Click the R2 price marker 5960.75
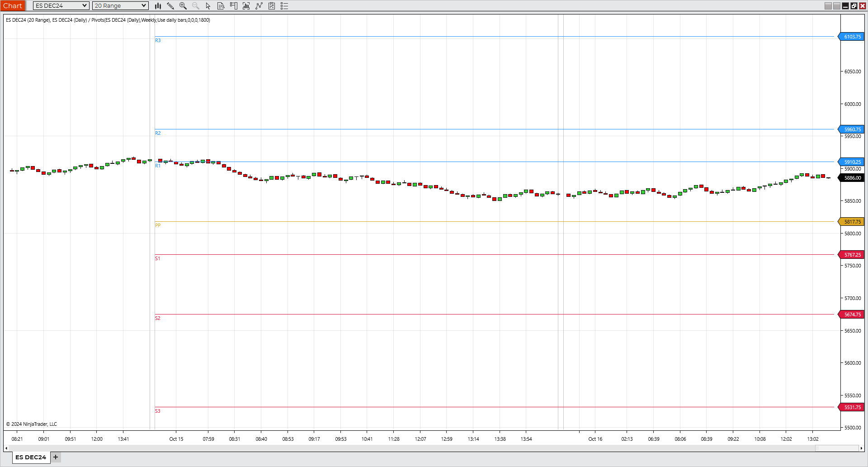The height and width of the screenshot is (467, 868). tap(851, 129)
